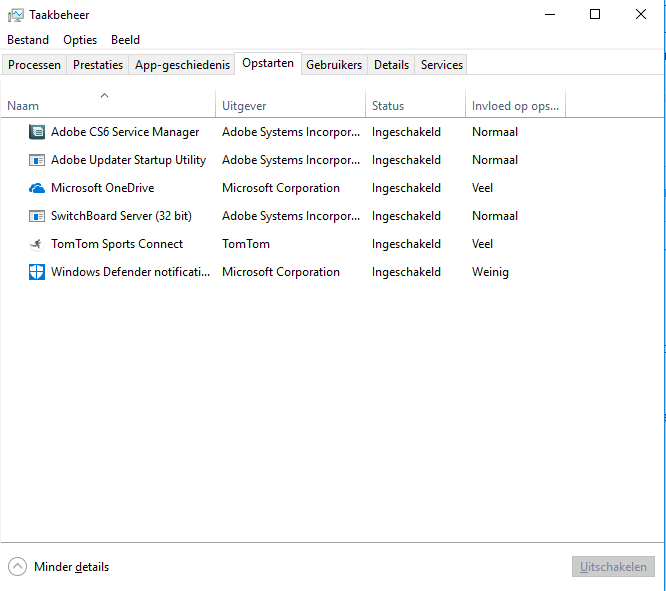Select the Opstarten tab
Viewport: 666px width, 591px height.
click(268, 63)
